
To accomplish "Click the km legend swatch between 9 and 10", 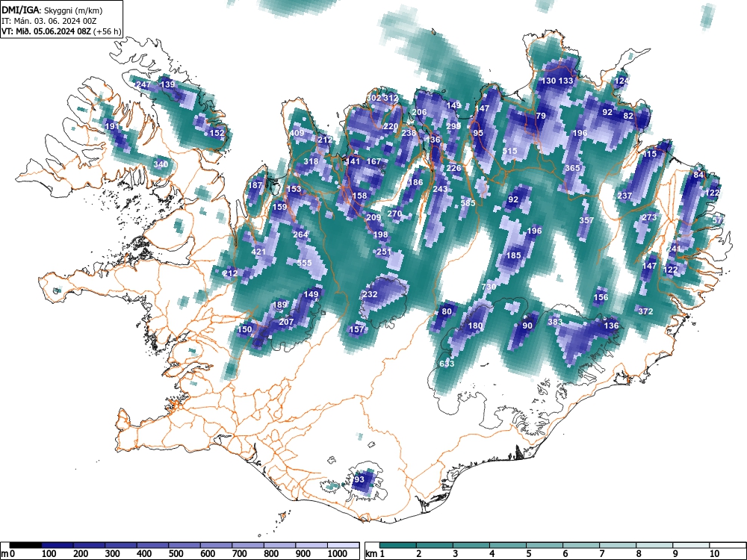I will [x=691, y=545].
